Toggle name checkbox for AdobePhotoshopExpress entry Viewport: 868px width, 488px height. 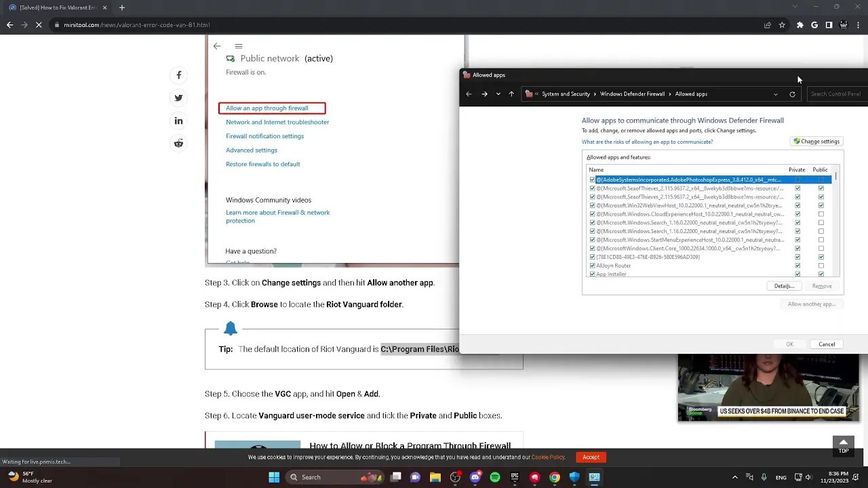[x=592, y=180]
